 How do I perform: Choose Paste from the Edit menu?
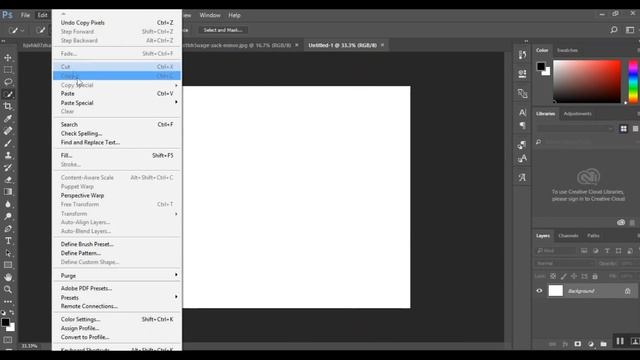tap(117, 93)
